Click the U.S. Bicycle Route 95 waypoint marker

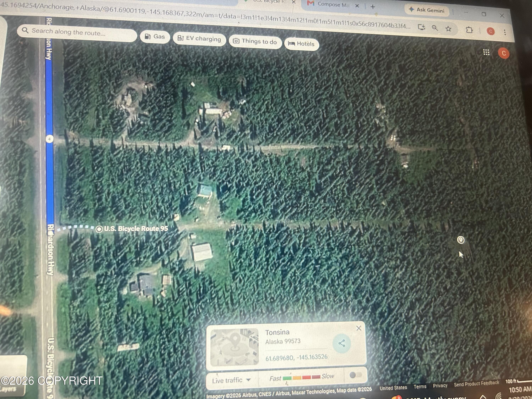click(x=99, y=229)
